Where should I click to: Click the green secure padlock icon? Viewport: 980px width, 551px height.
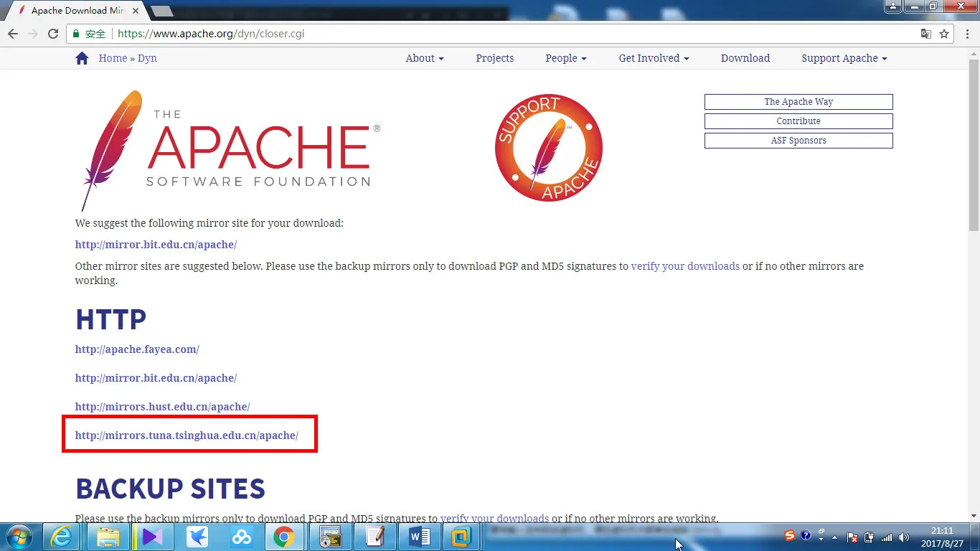point(76,34)
